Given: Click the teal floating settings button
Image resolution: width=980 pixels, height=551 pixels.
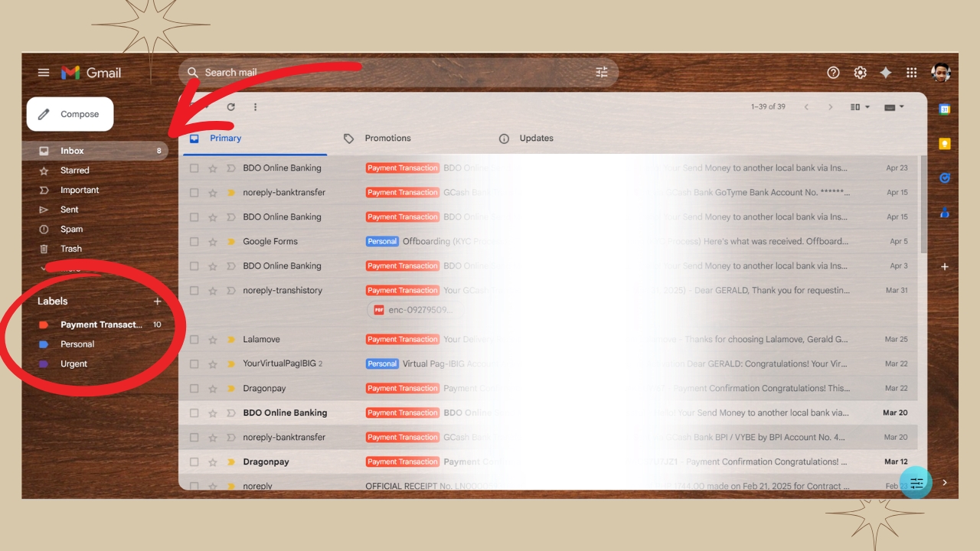Looking at the screenshot, I should [x=916, y=483].
